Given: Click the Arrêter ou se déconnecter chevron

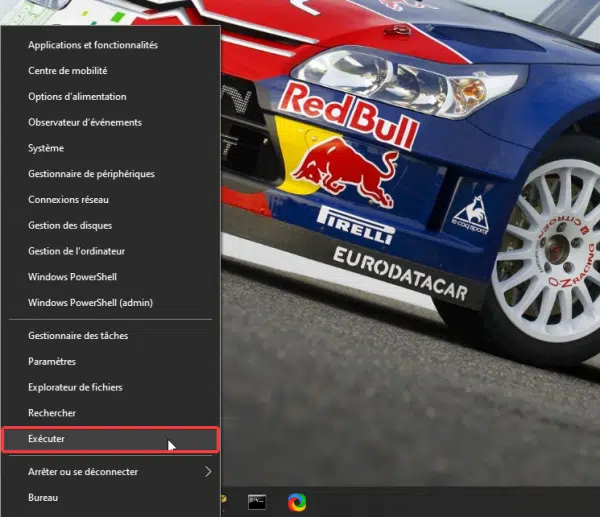Looking at the screenshot, I should pyautogui.click(x=208, y=472).
